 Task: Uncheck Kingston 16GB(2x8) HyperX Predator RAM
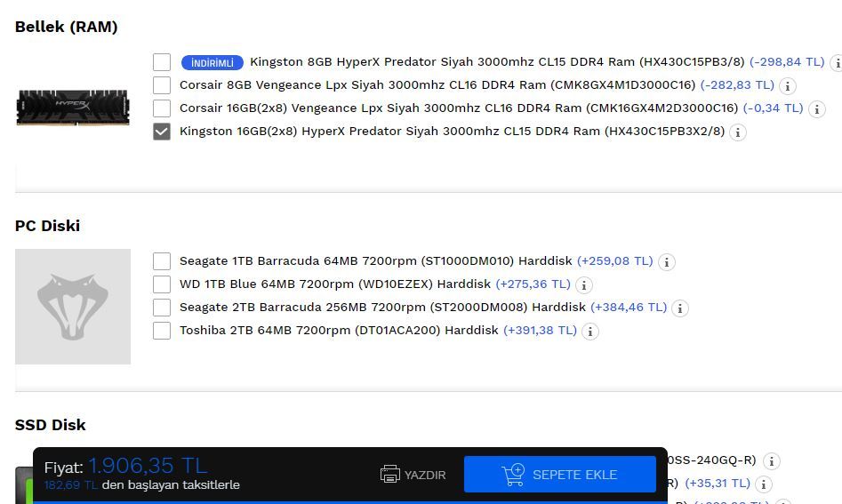(x=162, y=132)
